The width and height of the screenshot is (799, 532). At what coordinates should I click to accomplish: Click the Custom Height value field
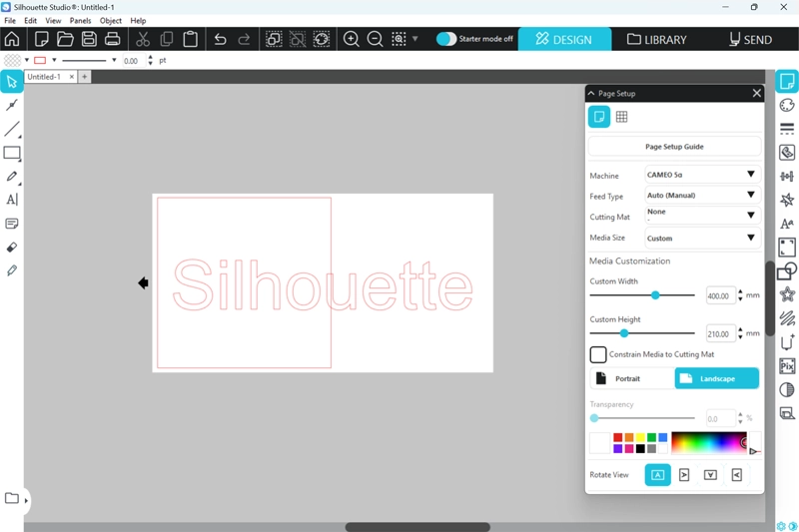(719, 333)
